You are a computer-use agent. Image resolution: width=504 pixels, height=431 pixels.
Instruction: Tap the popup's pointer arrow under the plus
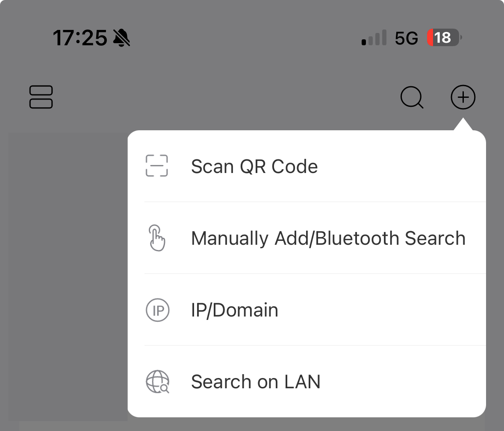pyautogui.click(x=463, y=124)
